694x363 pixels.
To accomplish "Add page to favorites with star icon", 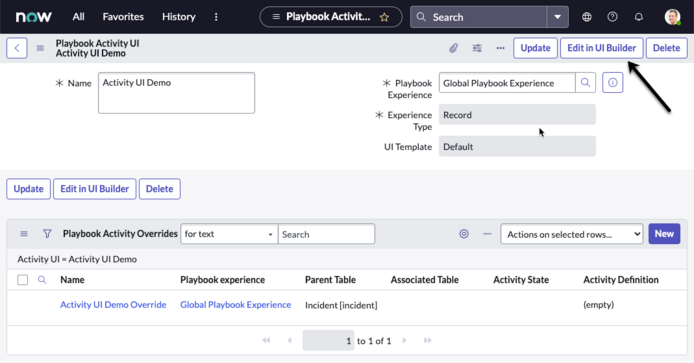I will (384, 17).
